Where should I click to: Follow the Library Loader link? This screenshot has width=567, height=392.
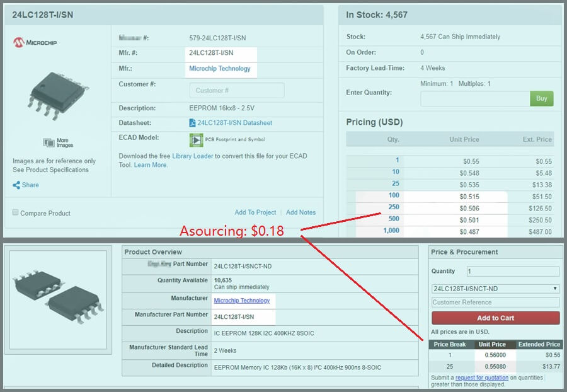point(192,156)
